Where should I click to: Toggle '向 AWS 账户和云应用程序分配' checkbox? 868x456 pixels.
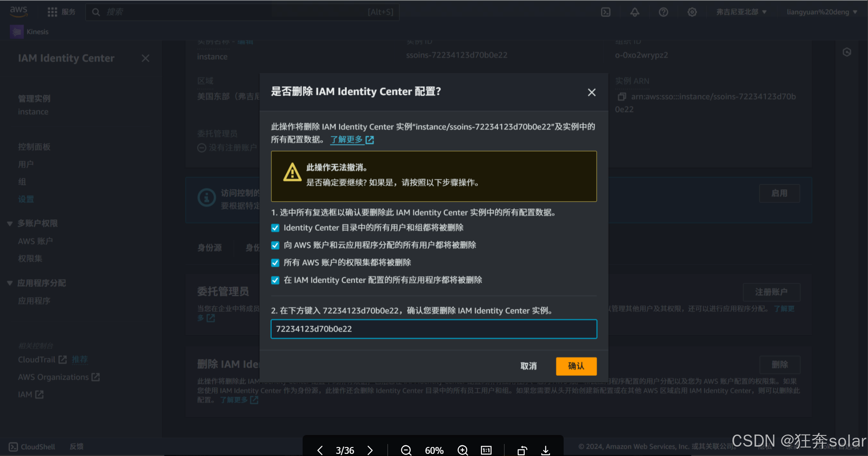tap(275, 245)
